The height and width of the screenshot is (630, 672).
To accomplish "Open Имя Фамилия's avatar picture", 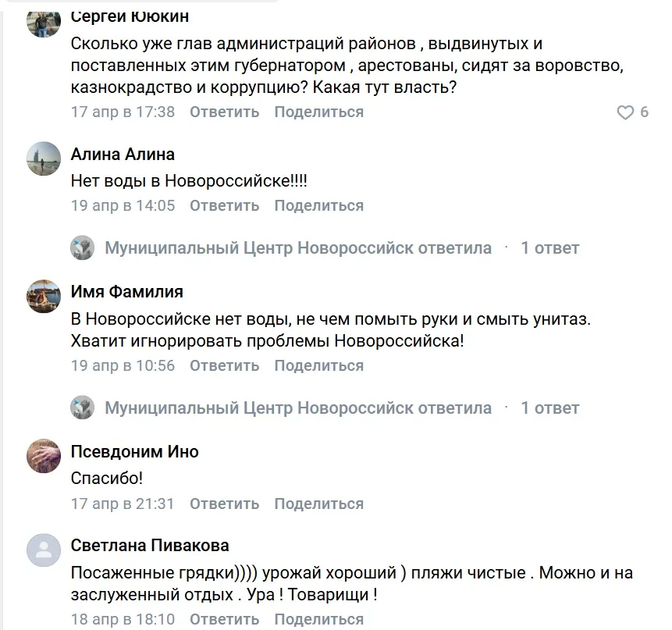I will coord(44,296).
